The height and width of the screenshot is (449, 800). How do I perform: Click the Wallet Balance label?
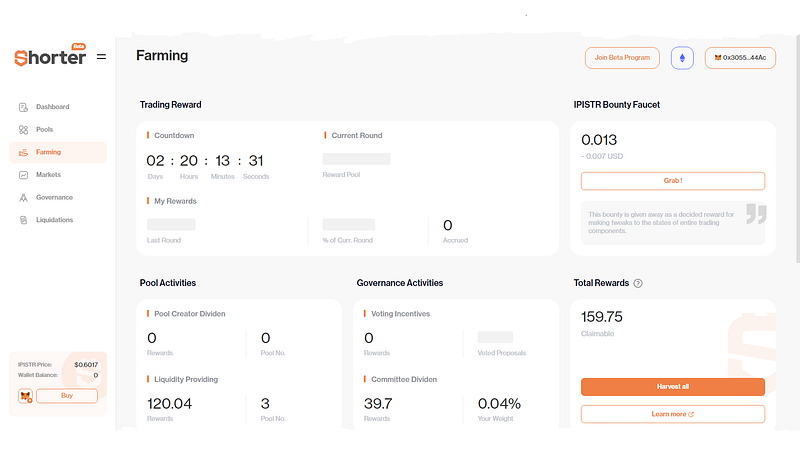(x=38, y=375)
